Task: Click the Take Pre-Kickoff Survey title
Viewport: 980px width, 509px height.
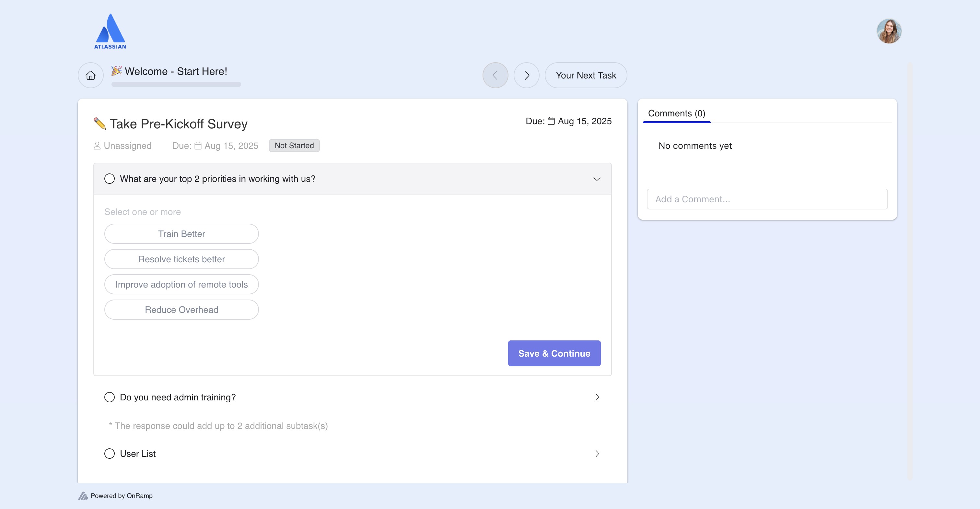Action: coord(179,124)
